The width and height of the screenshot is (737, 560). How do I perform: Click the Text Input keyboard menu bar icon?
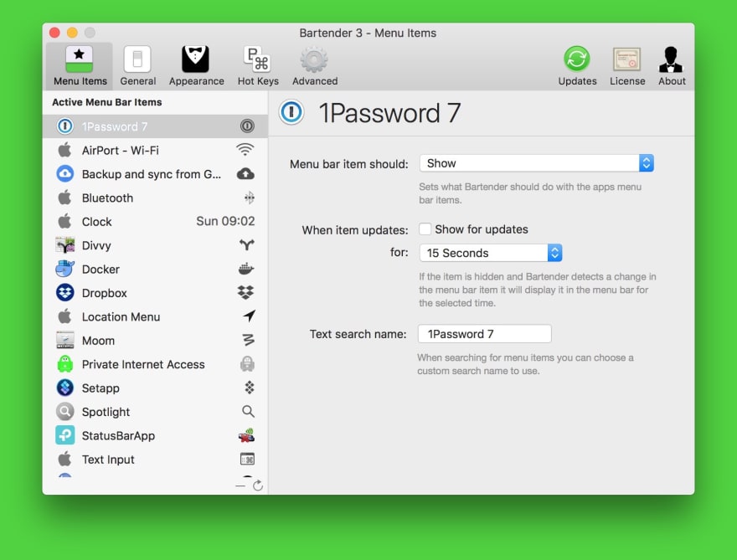247,459
